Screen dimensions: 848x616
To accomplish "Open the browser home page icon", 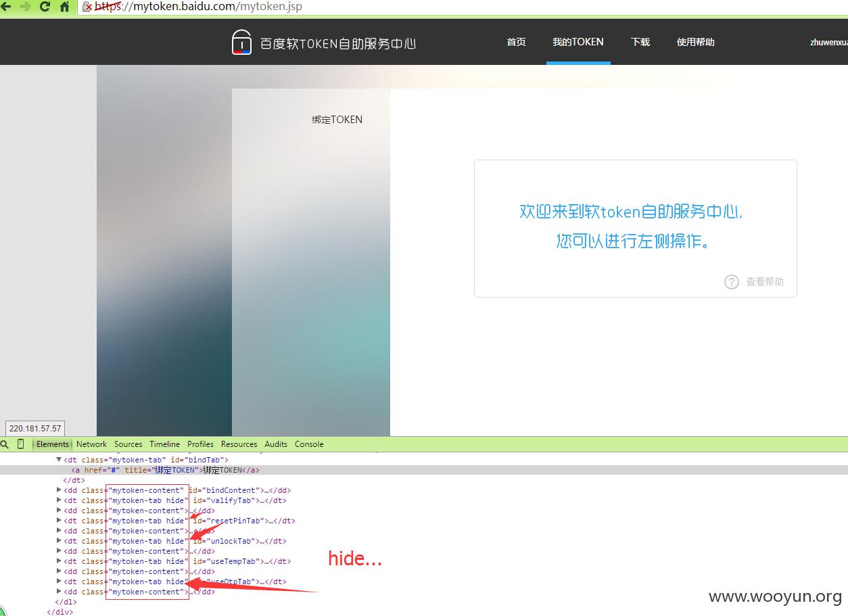I will tap(65, 7).
